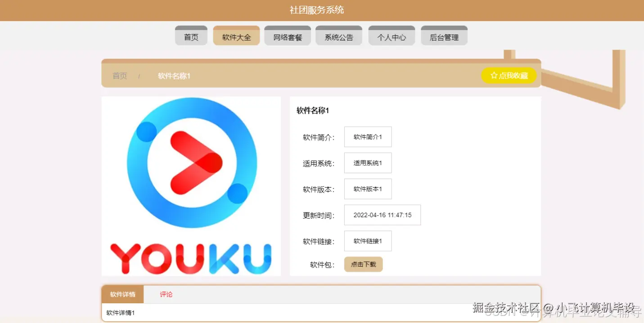
Task: Click the 适用系统1 system field
Action: (x=368, y=162)
